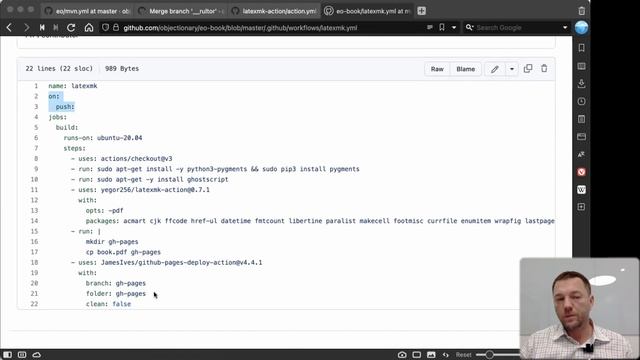Image resolution: width=640 pixels, height=360 pixels.
Task: Open the Translate side panel
Action: (x=582, y=154)
